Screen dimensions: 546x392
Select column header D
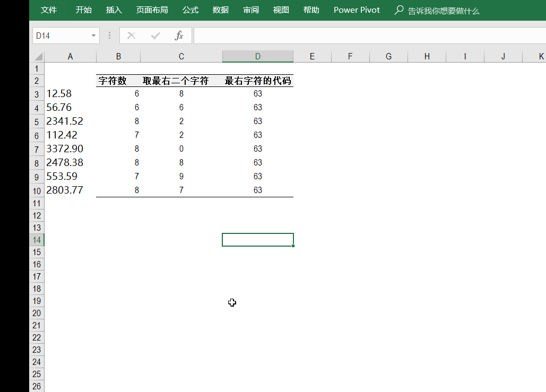[257, 56]
